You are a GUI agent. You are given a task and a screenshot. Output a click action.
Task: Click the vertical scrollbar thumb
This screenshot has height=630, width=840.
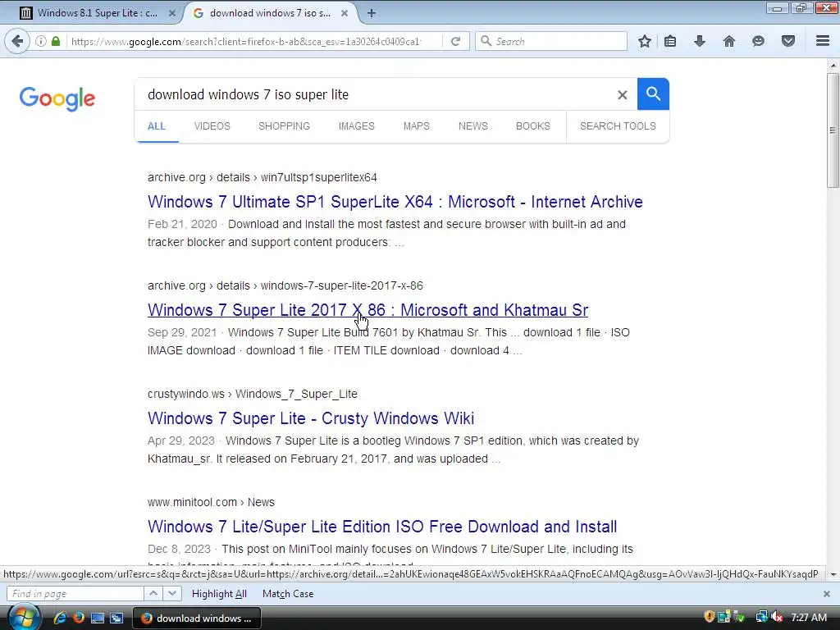pos(833,130)
